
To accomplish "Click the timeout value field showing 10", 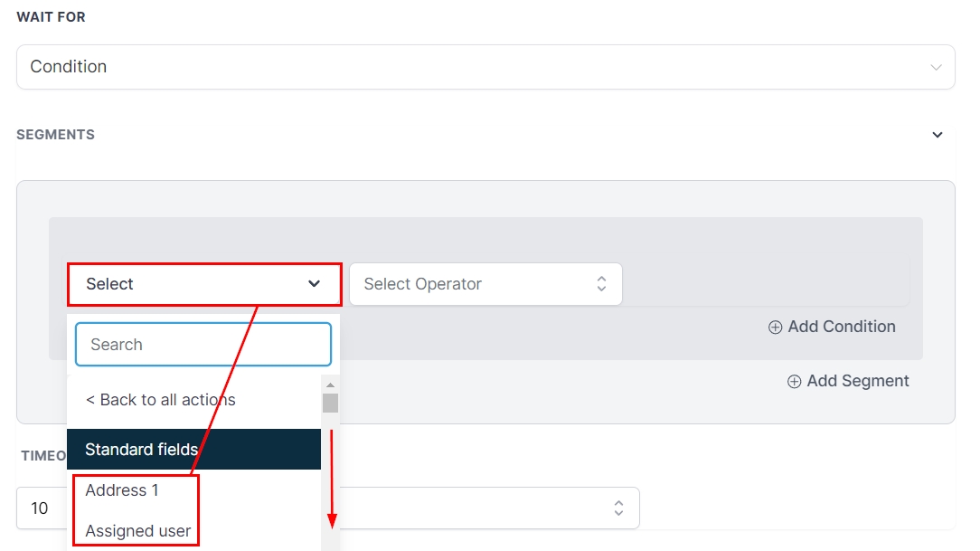I will click(40, 508).
